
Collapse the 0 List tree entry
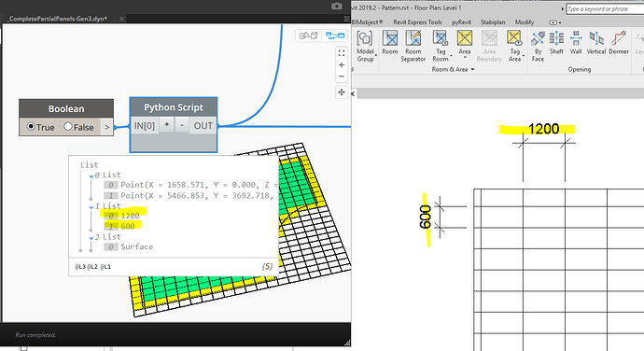(x=91, y=175)
